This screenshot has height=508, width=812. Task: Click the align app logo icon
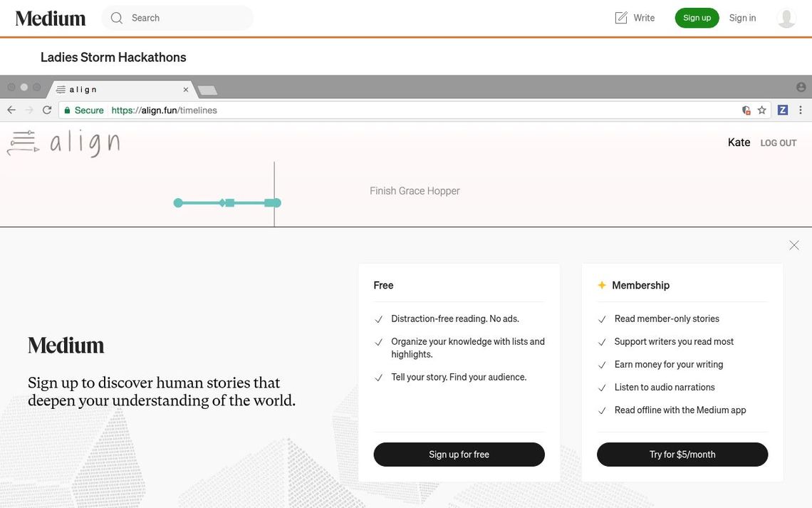24,143
